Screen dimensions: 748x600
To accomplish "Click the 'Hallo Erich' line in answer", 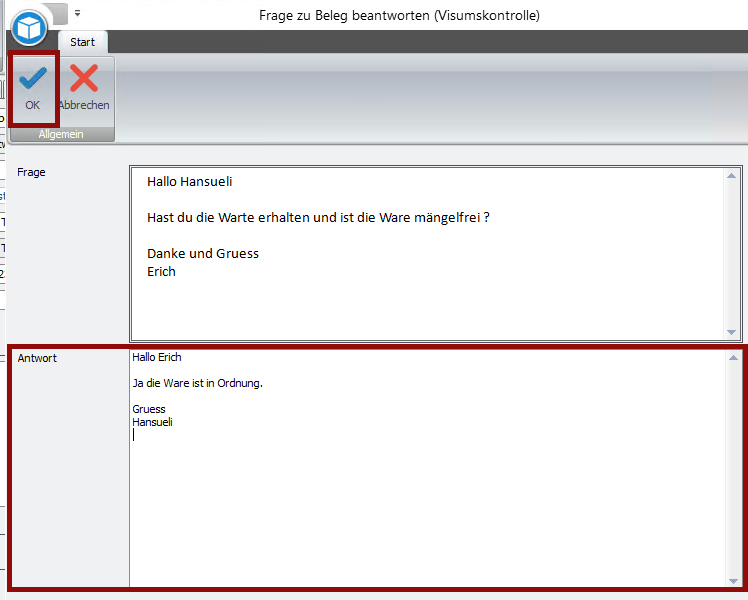I will pos(157,357).
